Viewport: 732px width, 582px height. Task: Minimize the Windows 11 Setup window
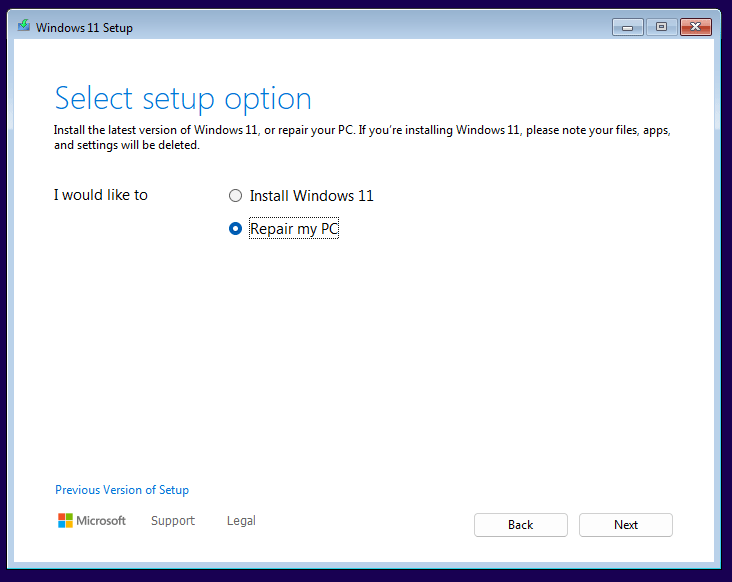pyautogui.click(x=627, y=27)
